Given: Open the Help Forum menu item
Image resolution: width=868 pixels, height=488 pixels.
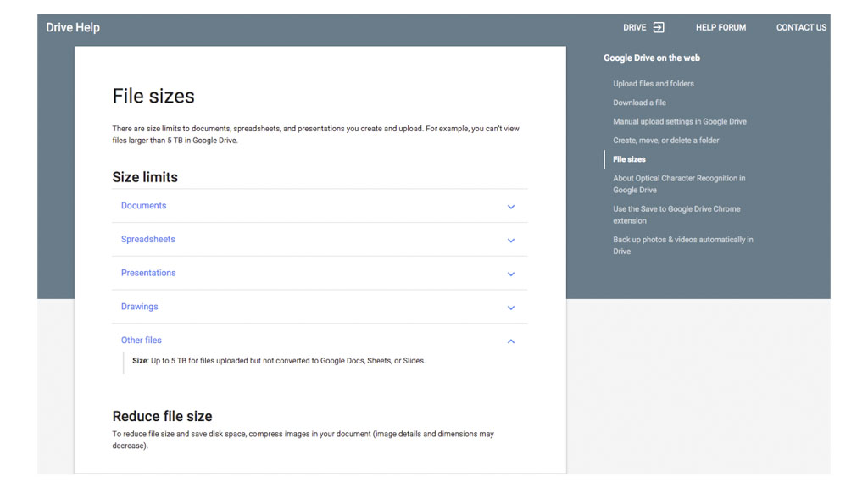Looking at the screenshot, I should [721, 27].
